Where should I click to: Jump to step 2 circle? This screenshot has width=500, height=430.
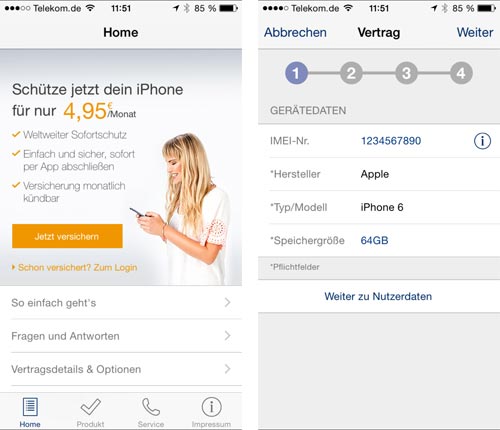pyautogui.click(x=351, y=73)
